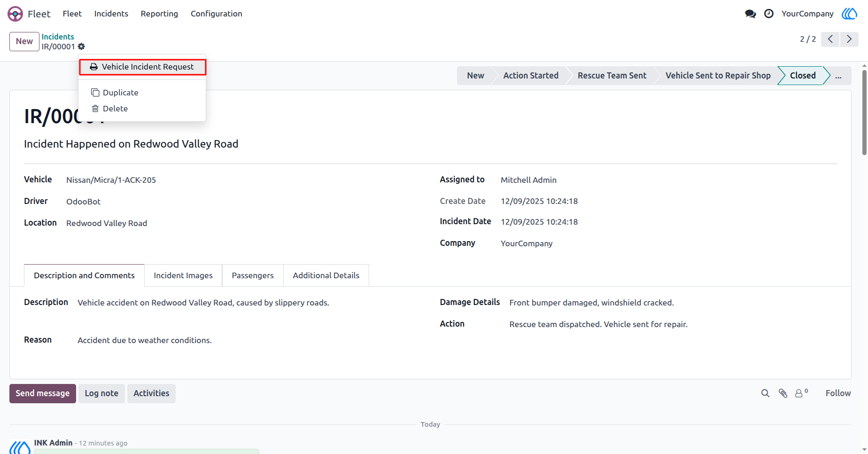The width and height of the screenshot is (868, 454).
Task: Set stage to Rescue Team Sent
Action: (x=612, y=76)
